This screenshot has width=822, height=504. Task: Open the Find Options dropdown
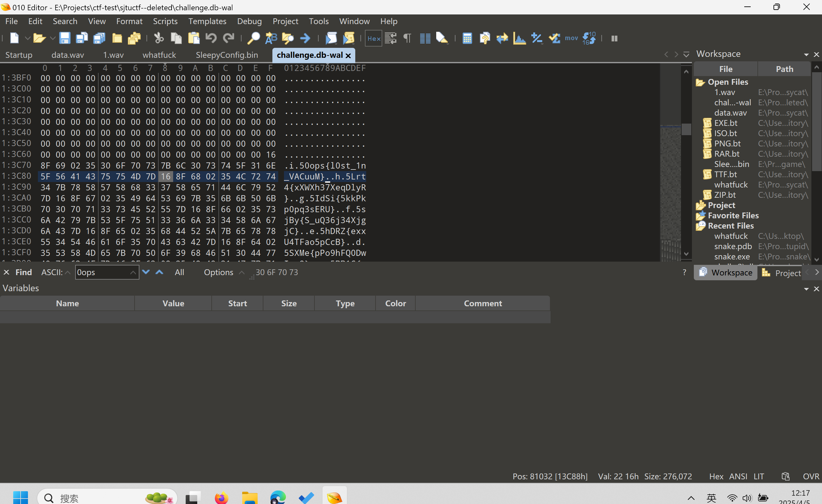(219, 272)
